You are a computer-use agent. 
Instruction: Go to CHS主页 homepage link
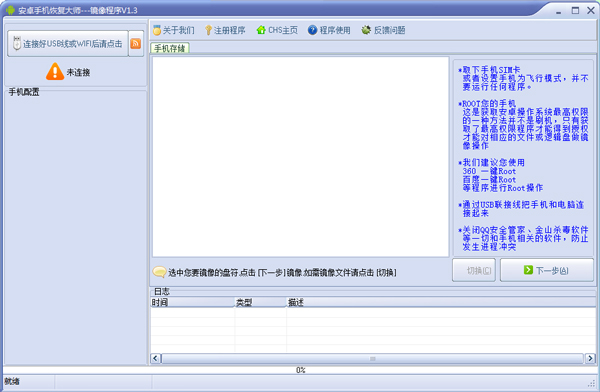277,30
